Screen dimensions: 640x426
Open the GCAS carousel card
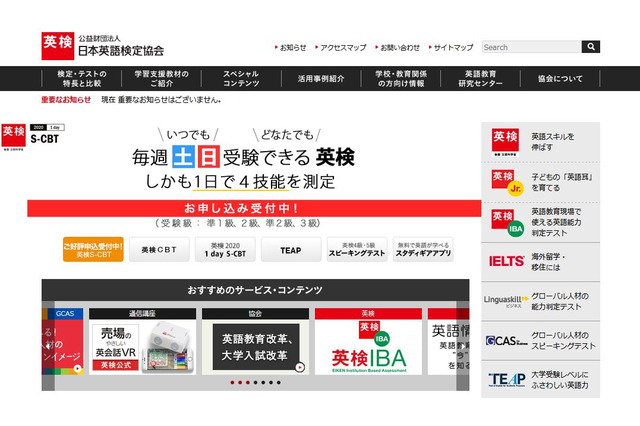point(62,342)
